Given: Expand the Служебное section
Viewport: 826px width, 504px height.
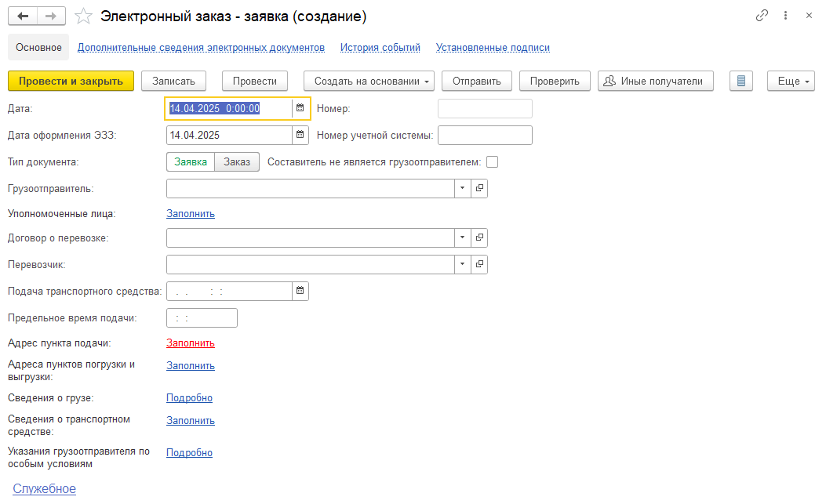Looking at the screenshot, I should pyautogui.click(x=44, y=489).
